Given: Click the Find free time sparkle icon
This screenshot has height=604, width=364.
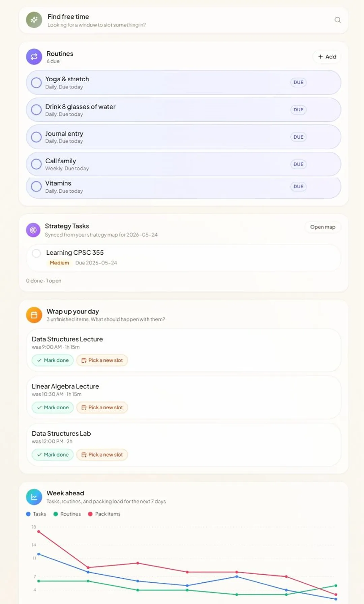Looking at the screenshot, I should pyautogui.click(x=34, y=20).
